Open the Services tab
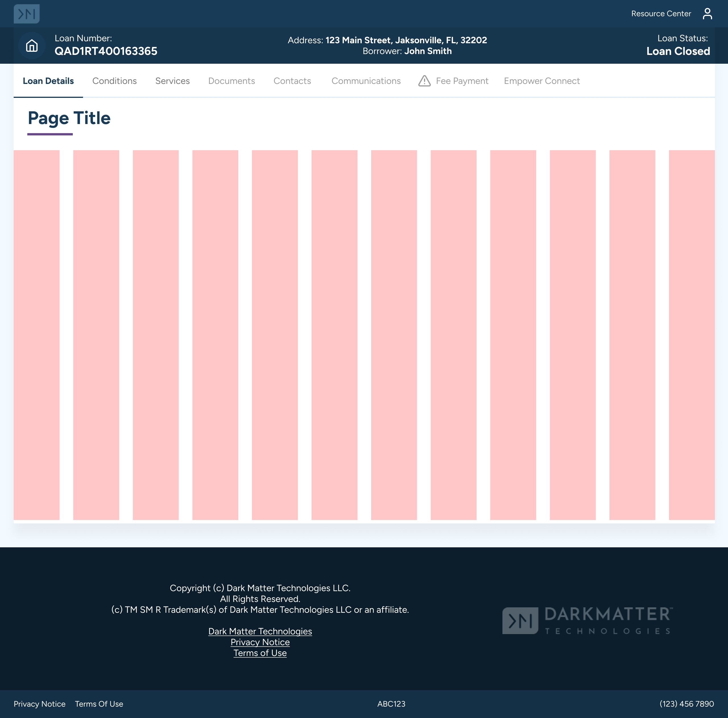This screenshot has width=728, height=718. click(x=172, y=81)
